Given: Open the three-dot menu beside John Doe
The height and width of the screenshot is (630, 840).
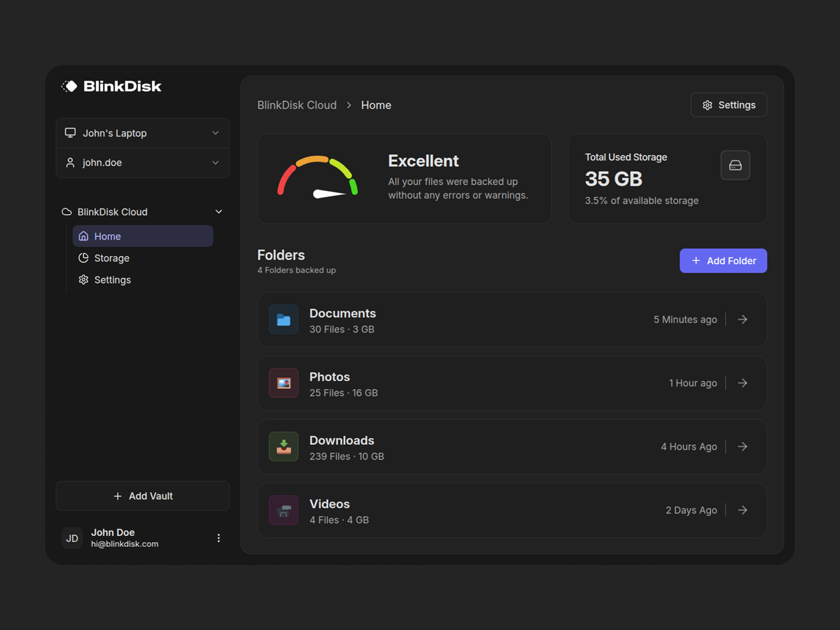Looking at the screenshot, I should (218, 538).
